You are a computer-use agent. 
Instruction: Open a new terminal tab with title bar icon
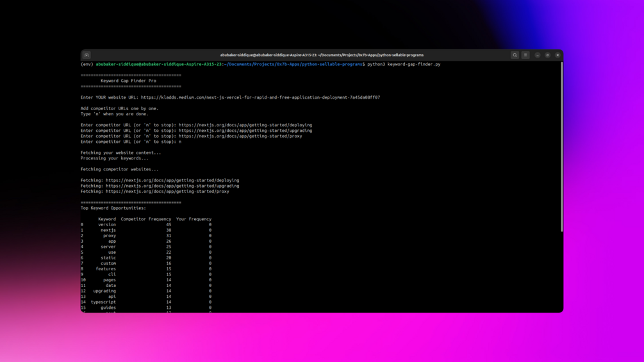(x=87, y=55)
